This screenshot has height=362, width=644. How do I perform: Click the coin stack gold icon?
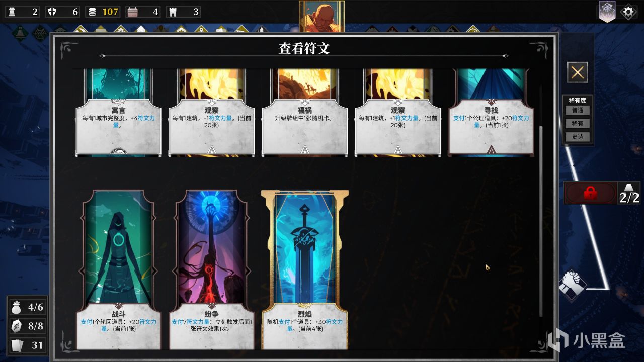(x=92, y=12)
